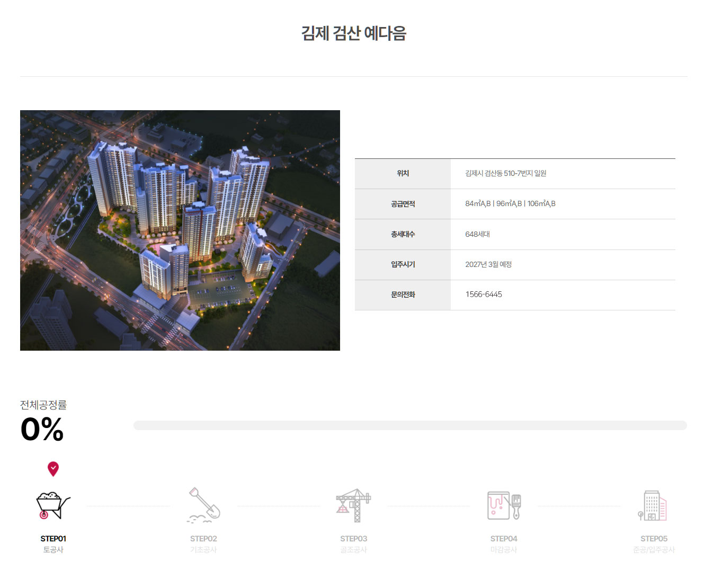Click the completed building icon for STEP05
The height and width of the screenshot is (588, 713).
coord(653,505)
